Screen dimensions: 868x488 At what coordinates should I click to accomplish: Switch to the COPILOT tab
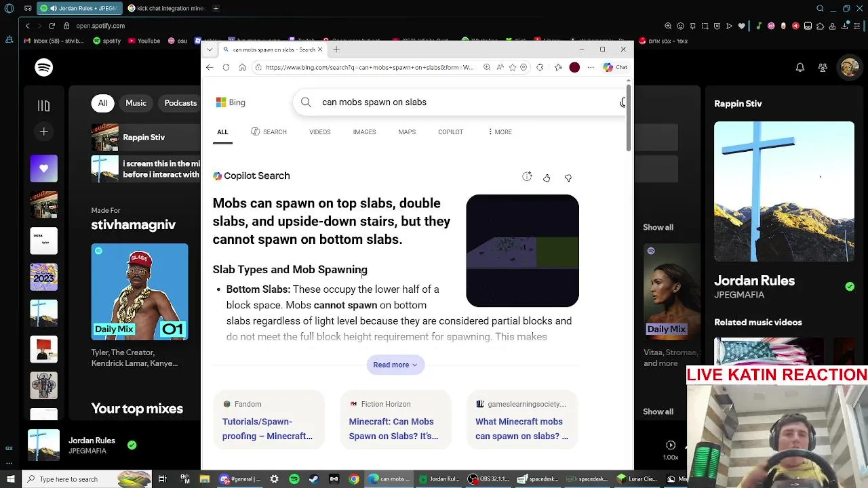click(450, 131)
